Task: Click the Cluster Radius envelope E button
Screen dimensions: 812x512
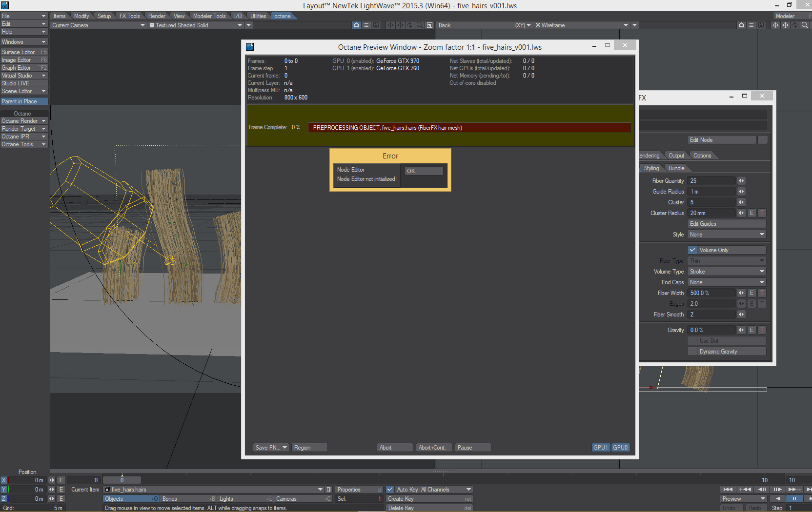Action: [x=751, y=213]
